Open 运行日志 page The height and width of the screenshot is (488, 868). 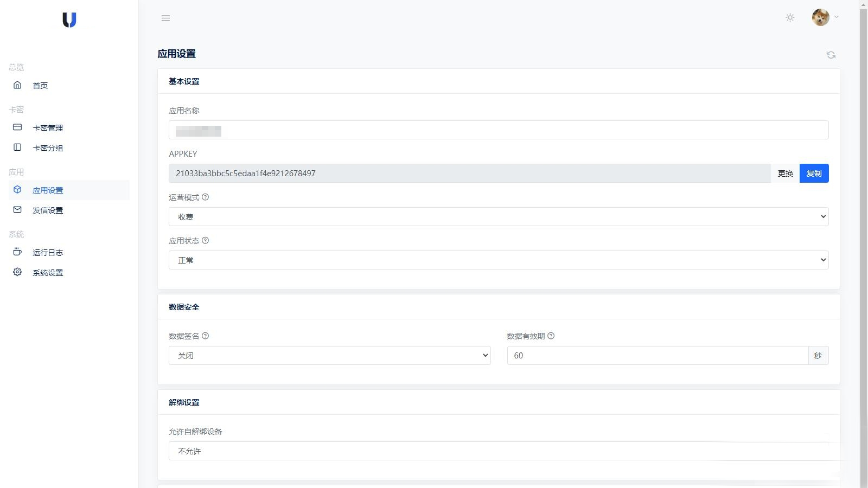(x=69, y=252)
